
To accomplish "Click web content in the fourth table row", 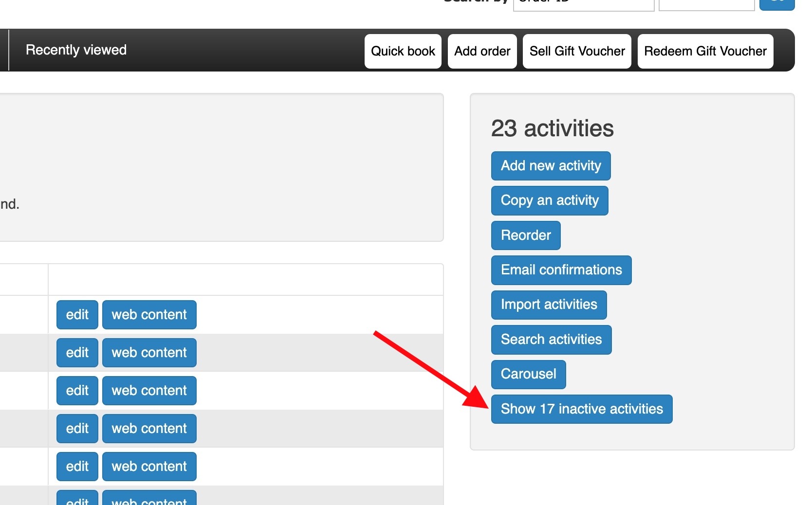I will 149,429.
